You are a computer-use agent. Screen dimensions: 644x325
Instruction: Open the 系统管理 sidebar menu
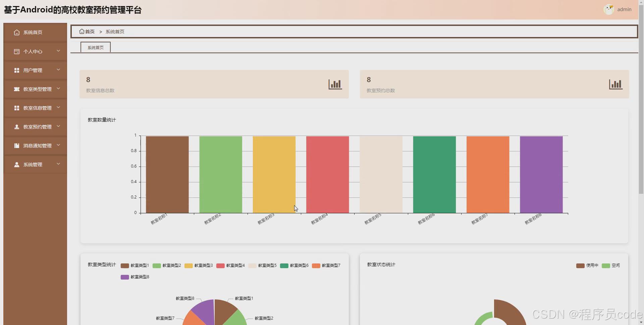pyautogui.click(x=35, y=165)
